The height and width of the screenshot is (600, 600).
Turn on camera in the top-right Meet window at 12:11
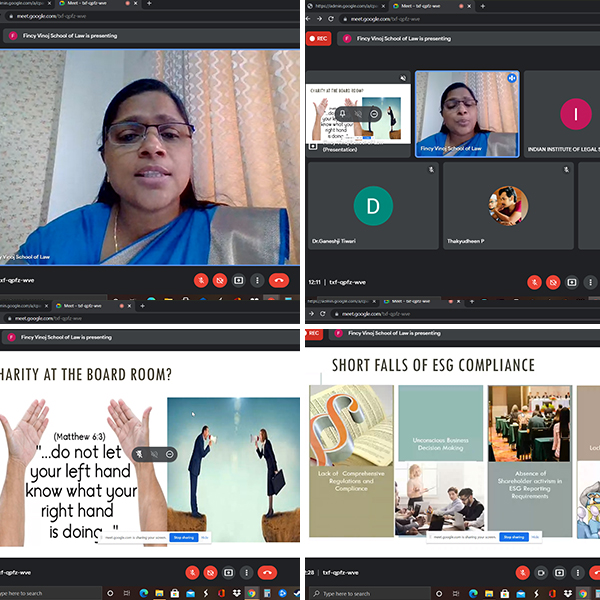click(553, 282)
